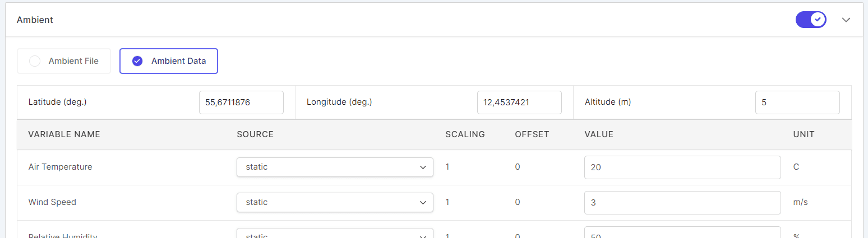
Task: Click the Ambient section title
Action: [35, 20]
